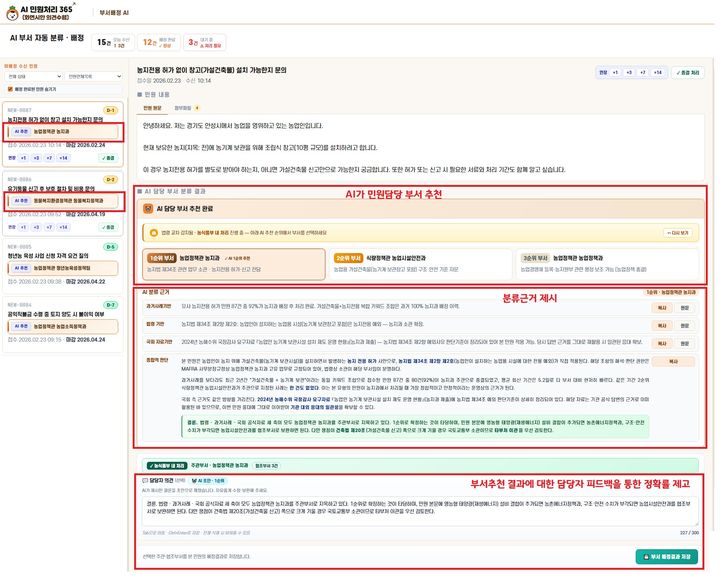Click +1 extension in the NEW-0087 card
720x585 pixels.
pyautogui.click(x=23, y=158)
